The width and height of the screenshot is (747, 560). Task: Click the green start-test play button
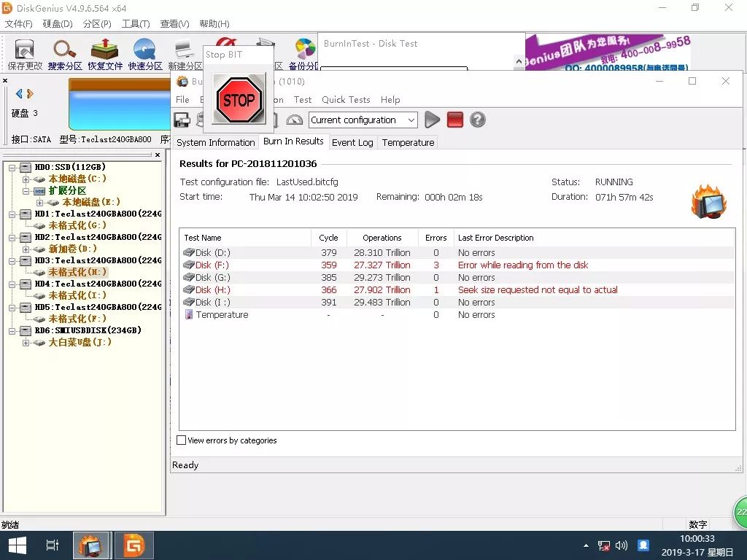433,120
